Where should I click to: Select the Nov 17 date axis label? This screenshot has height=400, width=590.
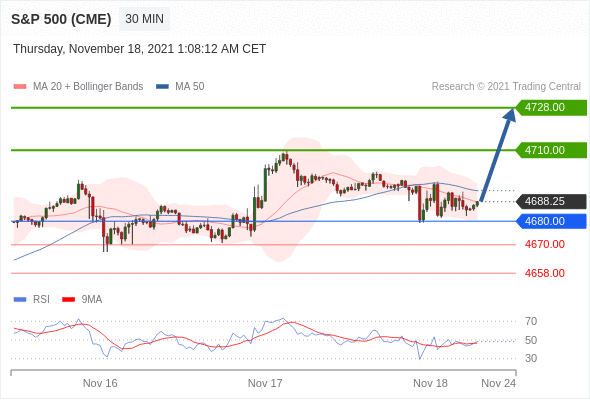click(265, 383)
